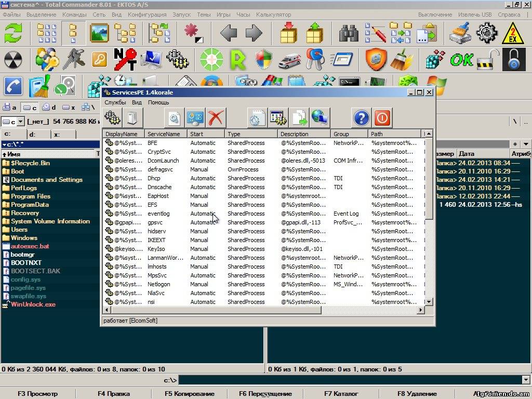Viewport: 532px width, 399px height.
Task: Select the System Volume Information folder
Action: coord(50,221)
